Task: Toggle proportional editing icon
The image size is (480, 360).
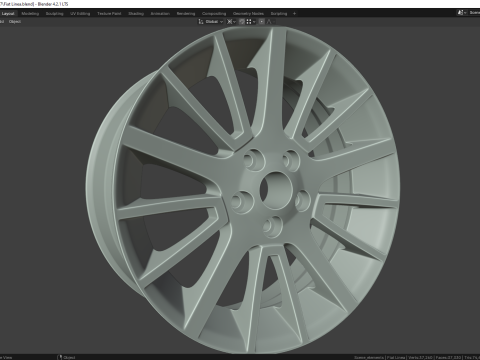Action: pyautogui.click(x=262, y=22)
